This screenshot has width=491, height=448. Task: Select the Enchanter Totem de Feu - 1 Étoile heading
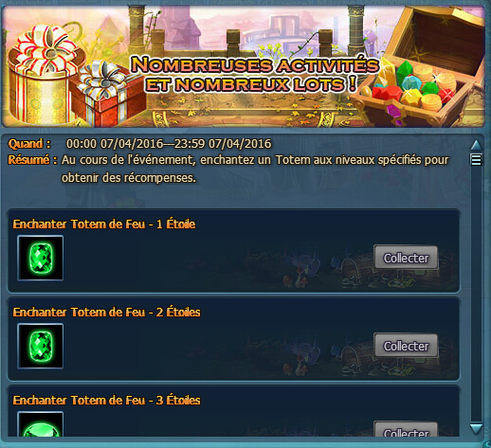[x=104, y=224]
